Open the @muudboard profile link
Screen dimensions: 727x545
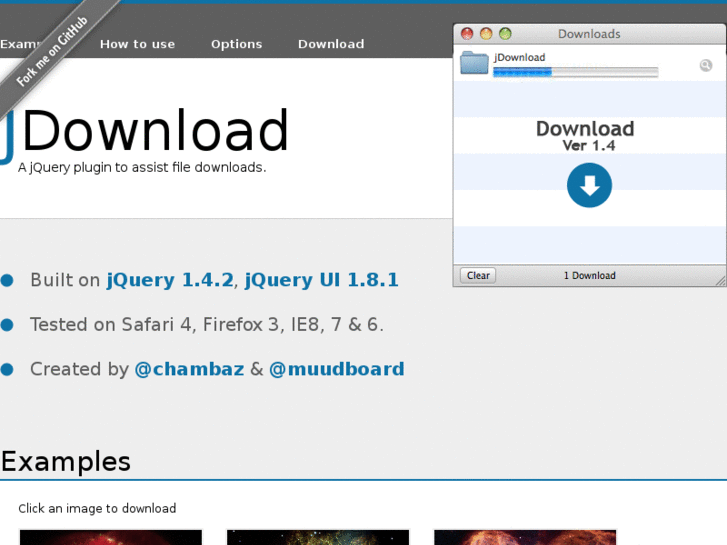coord(337,369)
